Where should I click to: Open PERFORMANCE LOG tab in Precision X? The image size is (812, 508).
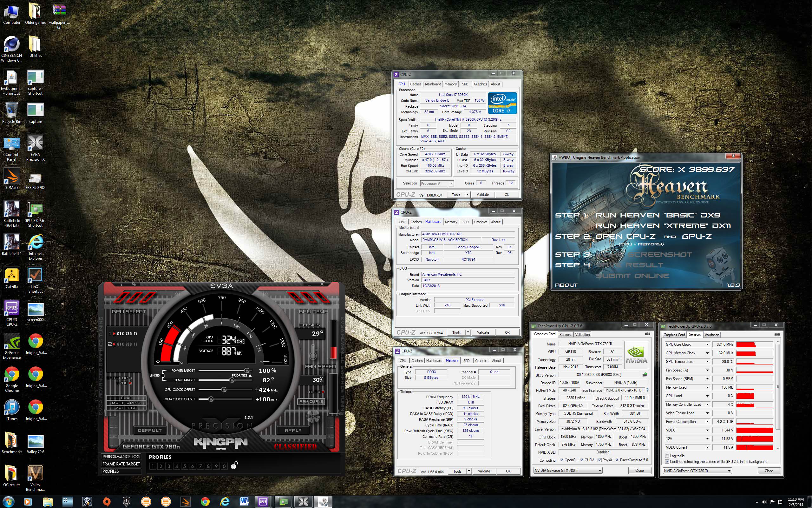click(121, 457)
